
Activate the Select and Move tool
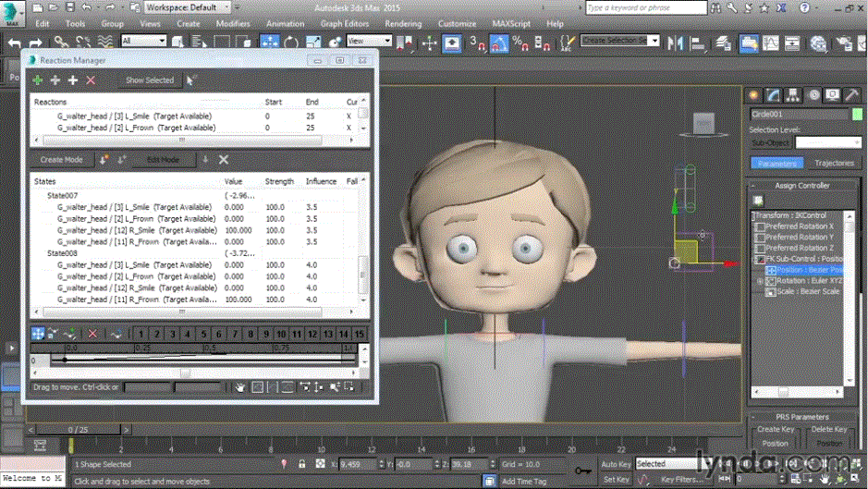point(270,42)
